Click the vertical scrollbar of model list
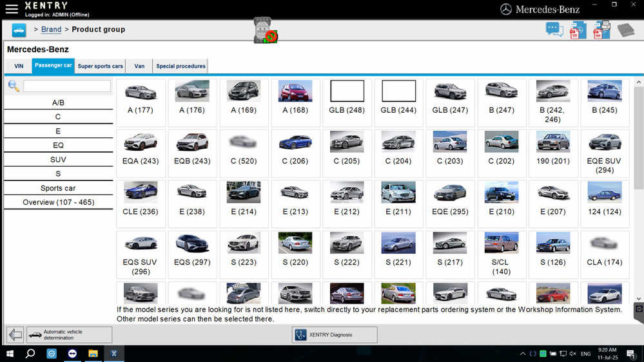The height and width of the screenshot is (362, 644). [638, 138]
